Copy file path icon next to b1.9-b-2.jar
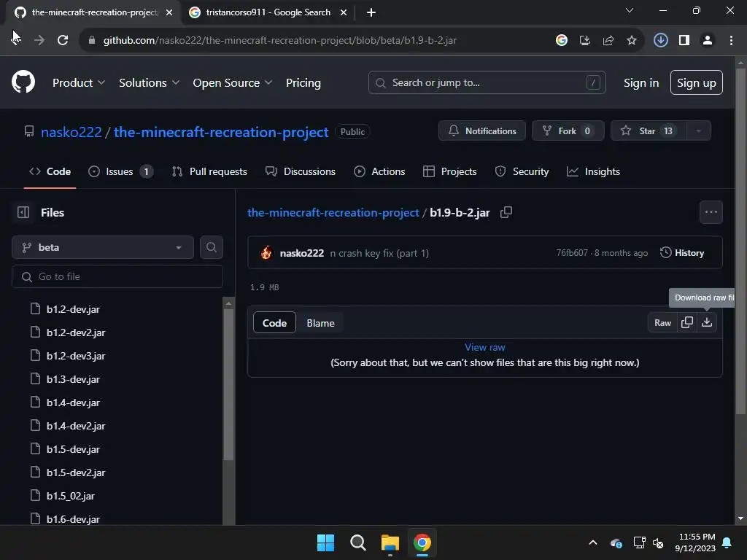The width and height of the screenshot is (747, 560). tap(506, 212)
